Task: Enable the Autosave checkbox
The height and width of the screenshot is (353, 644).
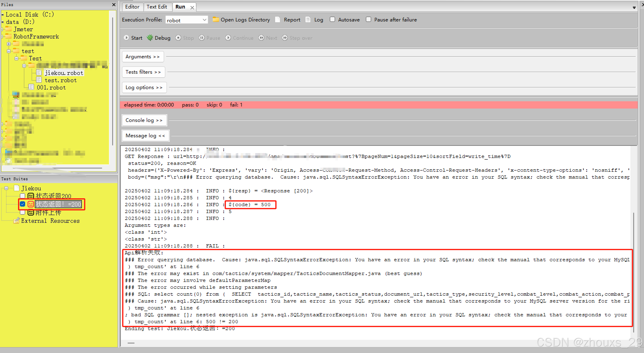Action: pyautogui.click(x=332, y=19)
